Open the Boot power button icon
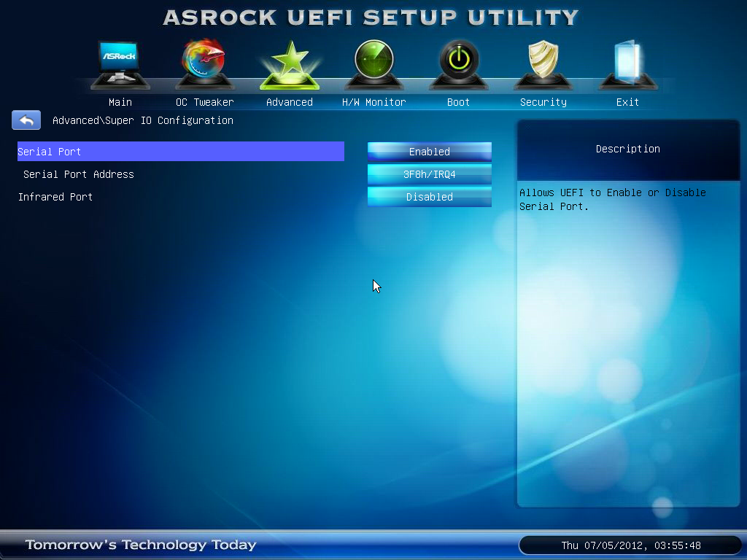Screen dimensions: 747x560 click(x=459, y=65)
